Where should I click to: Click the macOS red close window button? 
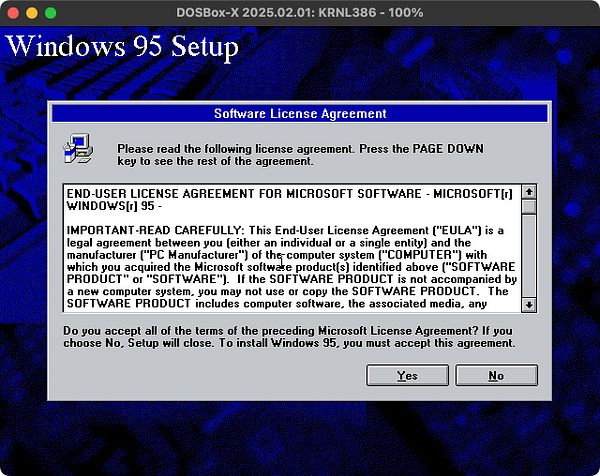13,13
